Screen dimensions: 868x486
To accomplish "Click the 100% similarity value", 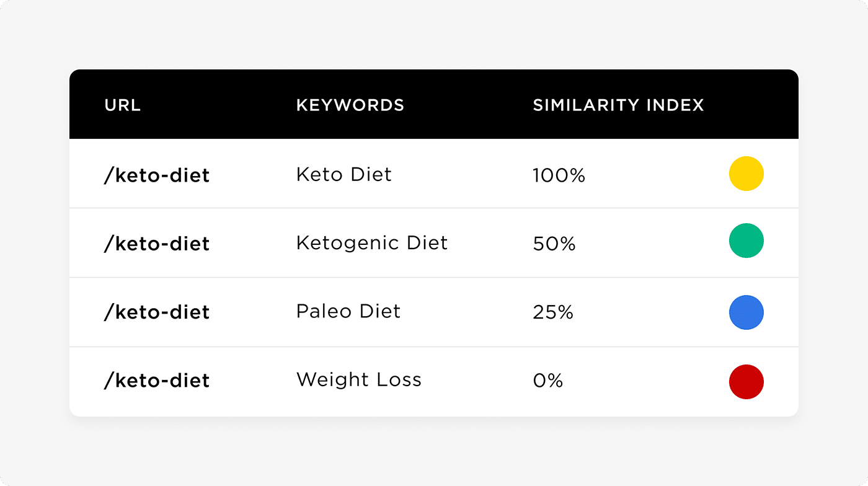I will point(559,176).
